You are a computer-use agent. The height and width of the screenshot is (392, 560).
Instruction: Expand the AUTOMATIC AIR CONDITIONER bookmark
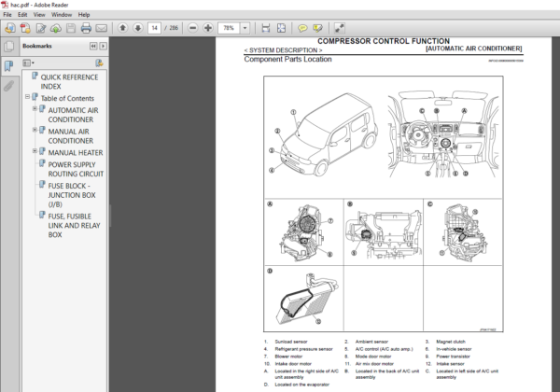[35, 108]
